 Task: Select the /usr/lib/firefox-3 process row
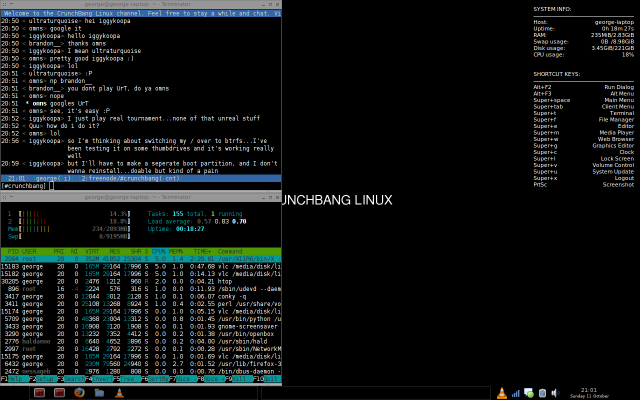point(141,364)
